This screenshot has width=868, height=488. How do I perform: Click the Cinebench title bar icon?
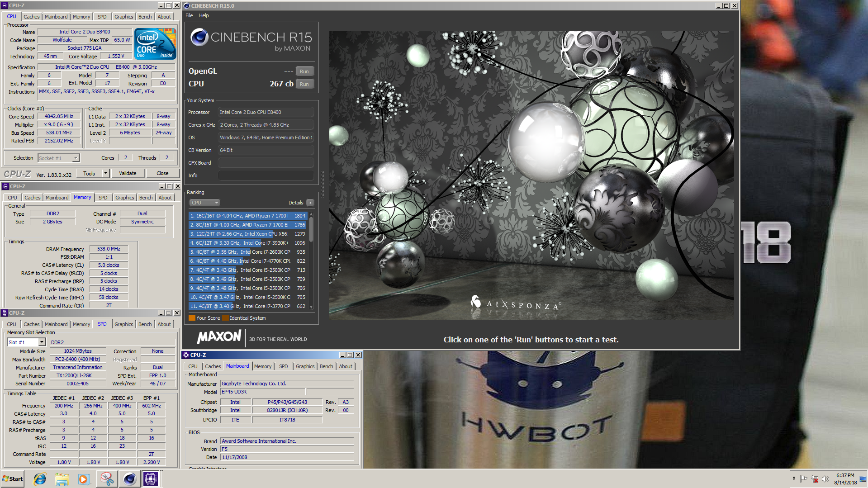tap(187, 6)
